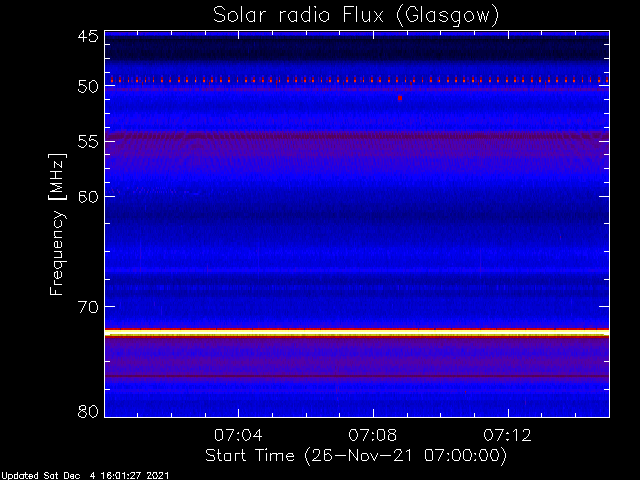Click the 70 frequency tick label
Screen dimensions: 640x480
88,307
